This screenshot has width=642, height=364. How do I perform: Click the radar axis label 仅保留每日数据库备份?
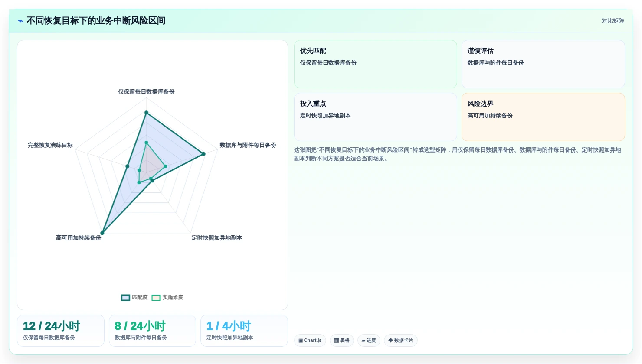(146, 92)
